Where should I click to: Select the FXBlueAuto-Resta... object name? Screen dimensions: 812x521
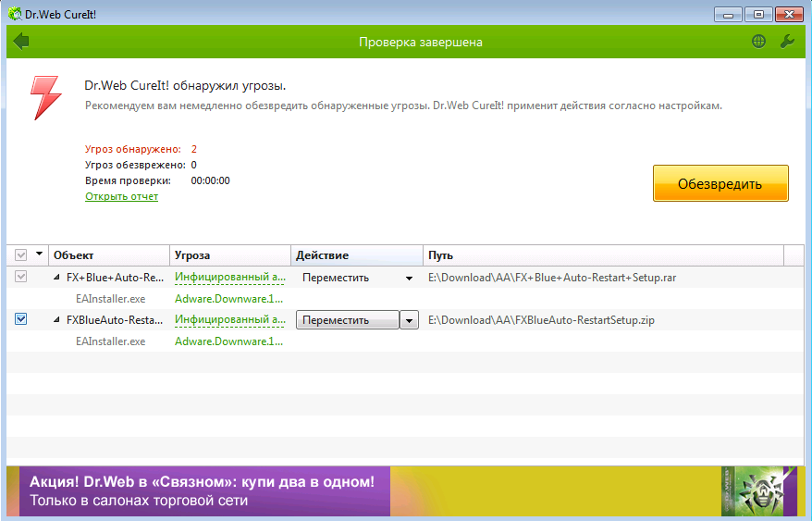[115, 320]
